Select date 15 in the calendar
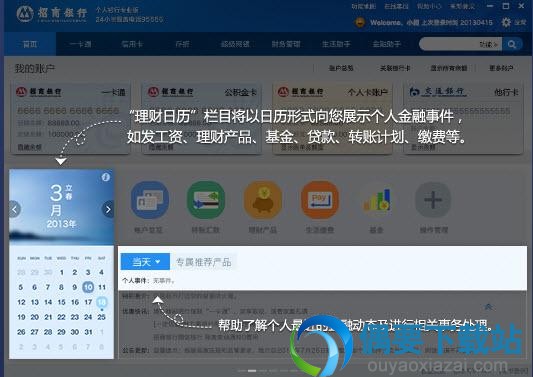The image size is (533, 377). coord(62,302)
